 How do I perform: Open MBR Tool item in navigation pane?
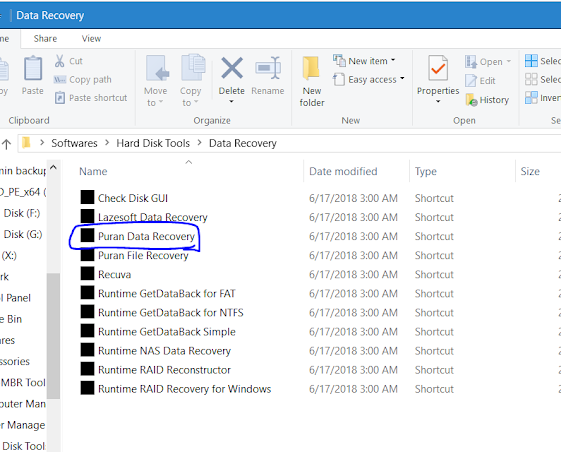point(23,383)
